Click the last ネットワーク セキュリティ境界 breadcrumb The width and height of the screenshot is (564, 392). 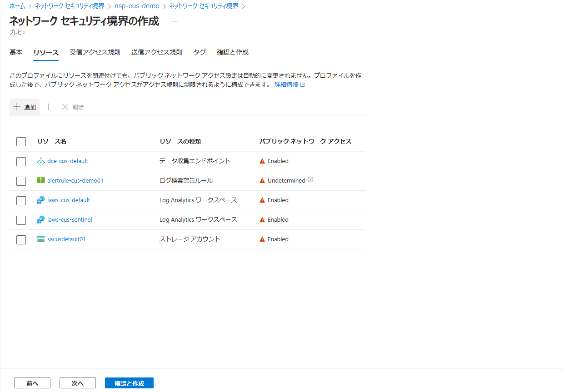pos(204,6)
